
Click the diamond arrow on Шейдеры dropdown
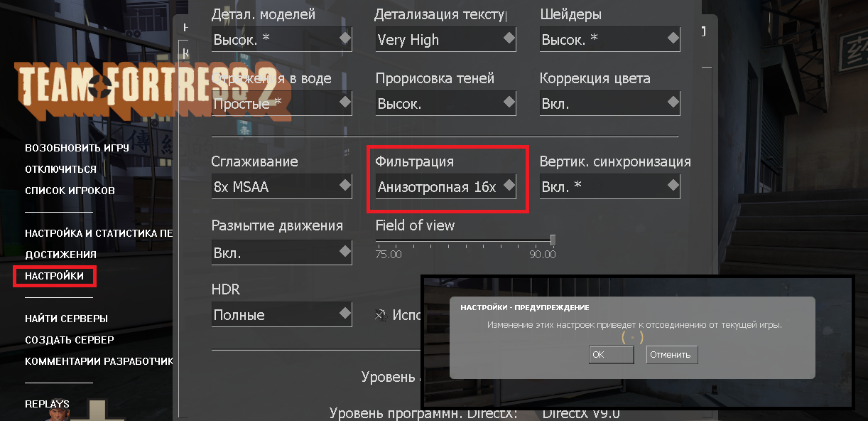pyautogui.click(x=673, y=36)
